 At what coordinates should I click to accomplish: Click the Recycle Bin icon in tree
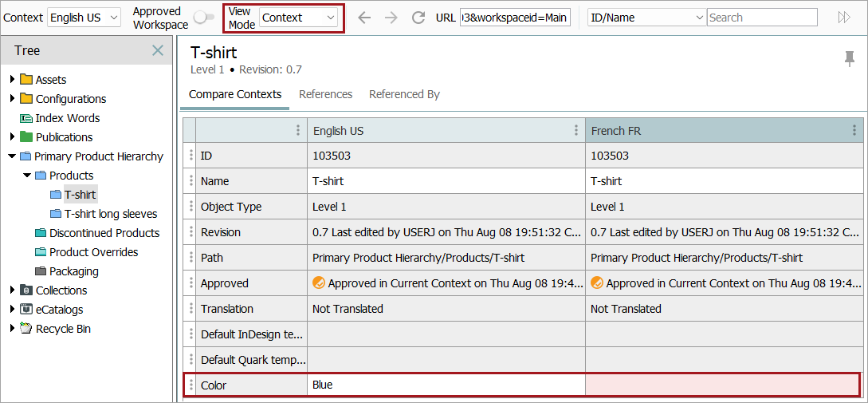pos(26,329)
